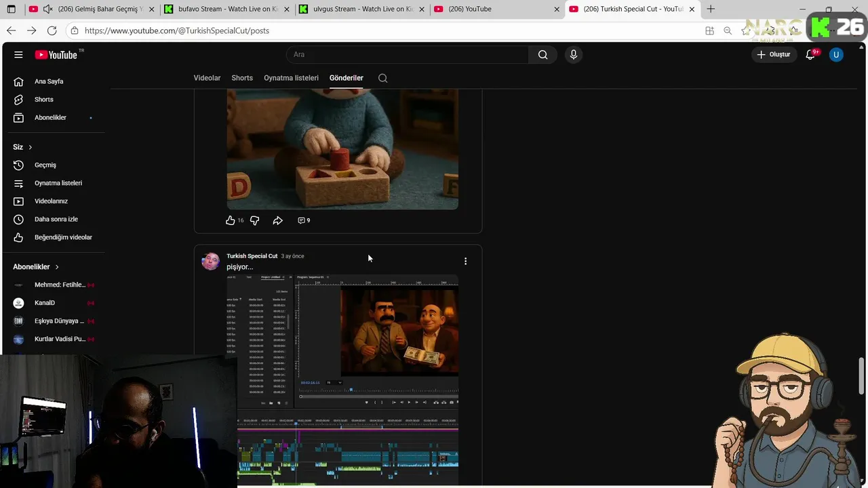Switch to the channel Shorts tab
Viewport: 868px width, 488px height.
(x=242, y=78)
